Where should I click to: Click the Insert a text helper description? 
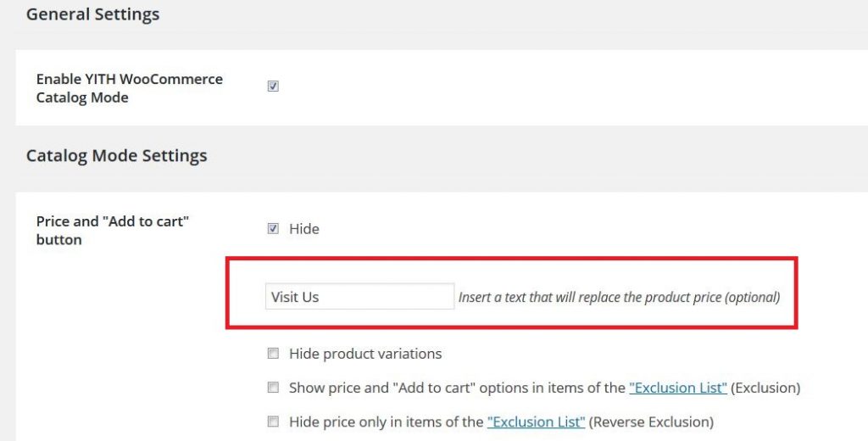pyautogui.click(x=619, y=297)
